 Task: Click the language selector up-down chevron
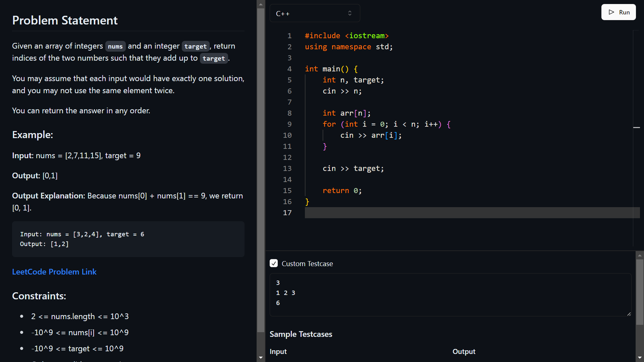(x=350, y=13)
